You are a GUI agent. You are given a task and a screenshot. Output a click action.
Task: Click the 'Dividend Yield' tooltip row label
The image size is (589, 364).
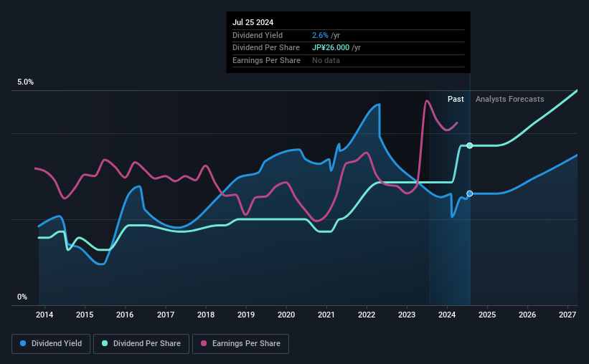point(258,35)
